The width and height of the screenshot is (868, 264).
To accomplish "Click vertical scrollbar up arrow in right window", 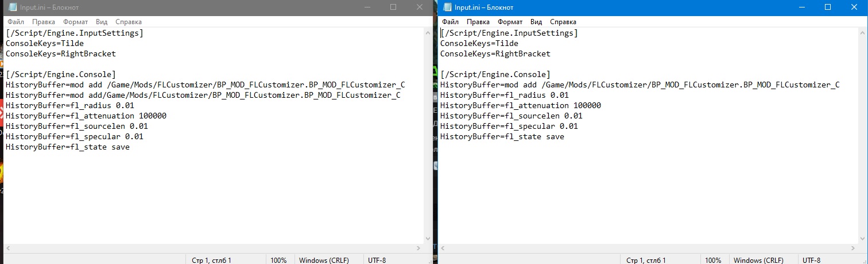I will pyautogui.click(x=862, y=33).
